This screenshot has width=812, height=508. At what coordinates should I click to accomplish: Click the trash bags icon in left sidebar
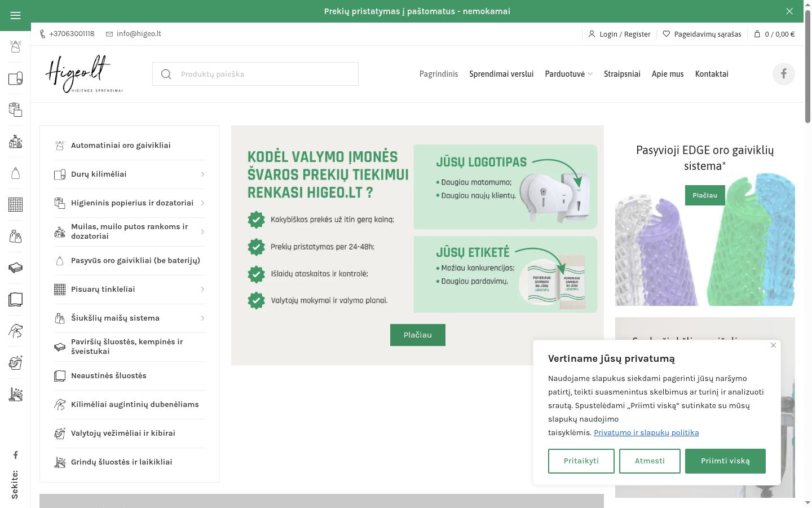[x=15, y=236]
